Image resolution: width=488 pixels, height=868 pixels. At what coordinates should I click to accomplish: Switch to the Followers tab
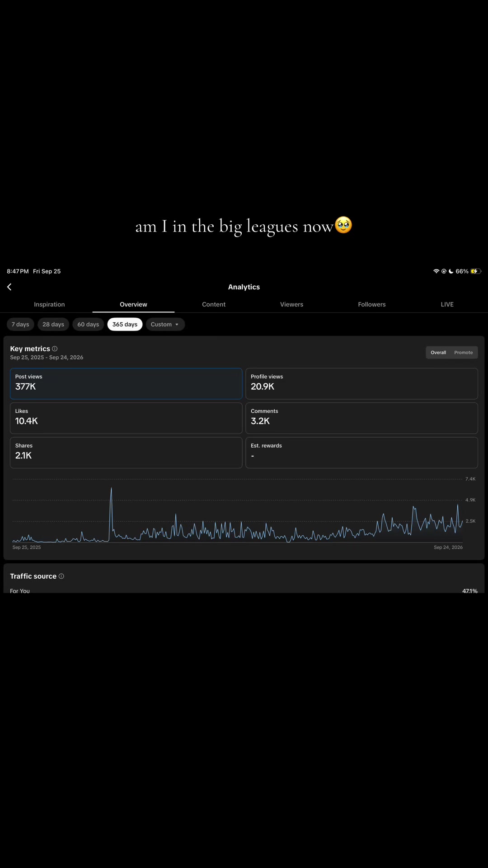tap(372, 304)
